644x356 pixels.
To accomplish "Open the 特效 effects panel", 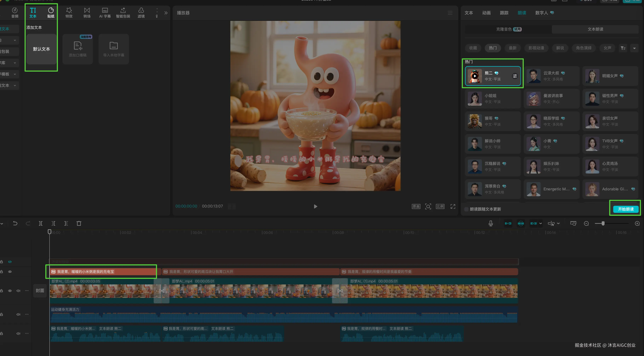I will tap(69, 13).
